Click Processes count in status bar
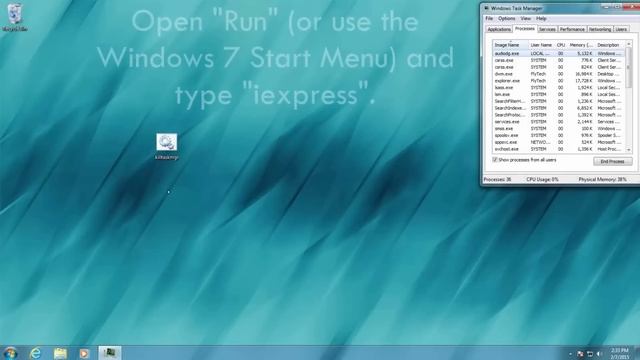This screenshot has height=360, width=640. pos(497,179)
